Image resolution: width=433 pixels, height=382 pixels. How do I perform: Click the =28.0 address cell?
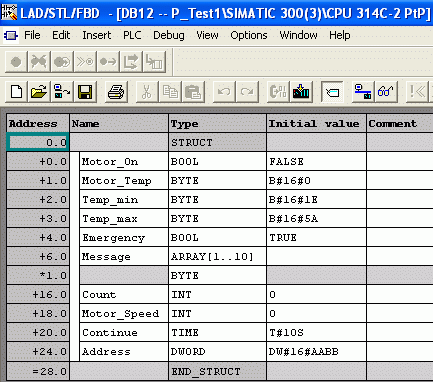[38, 371]
